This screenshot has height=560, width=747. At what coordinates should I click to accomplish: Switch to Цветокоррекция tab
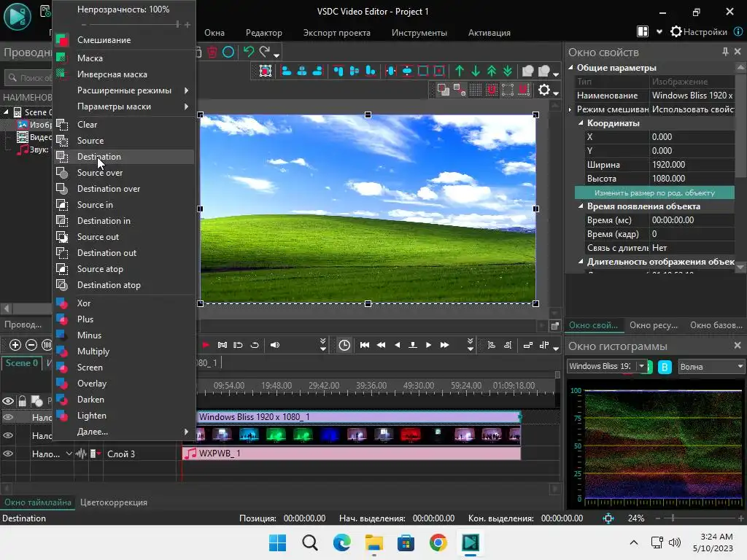pos(113,502)
